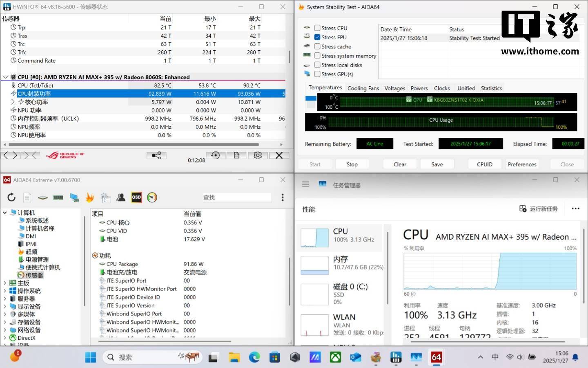
Task: Switch to the Statistics tab
Action: pyautogui.click(x=491, y=88)
